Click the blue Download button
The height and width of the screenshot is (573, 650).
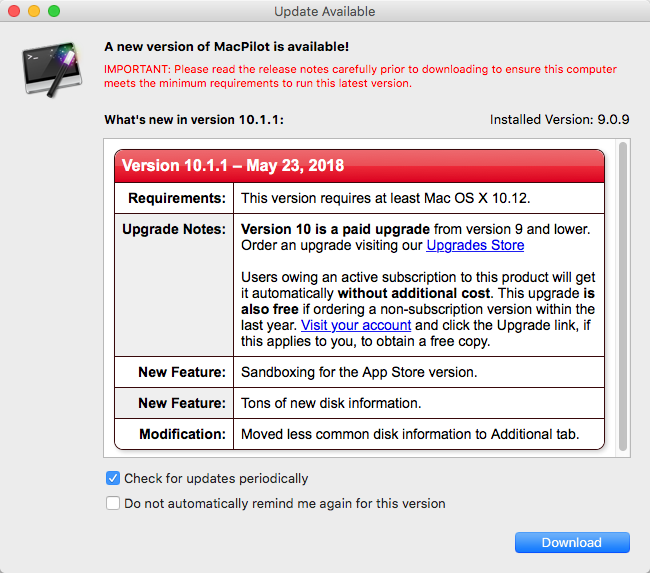572,542
